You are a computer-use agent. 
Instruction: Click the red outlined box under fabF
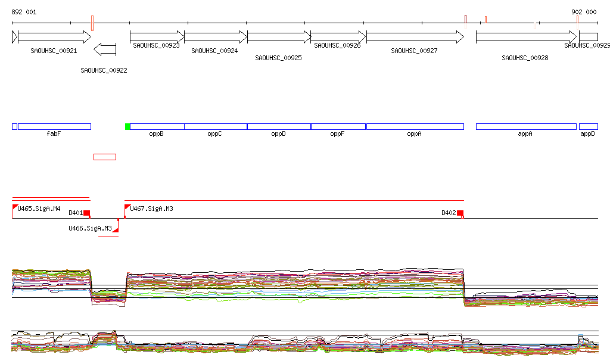(x=105, y=157)
